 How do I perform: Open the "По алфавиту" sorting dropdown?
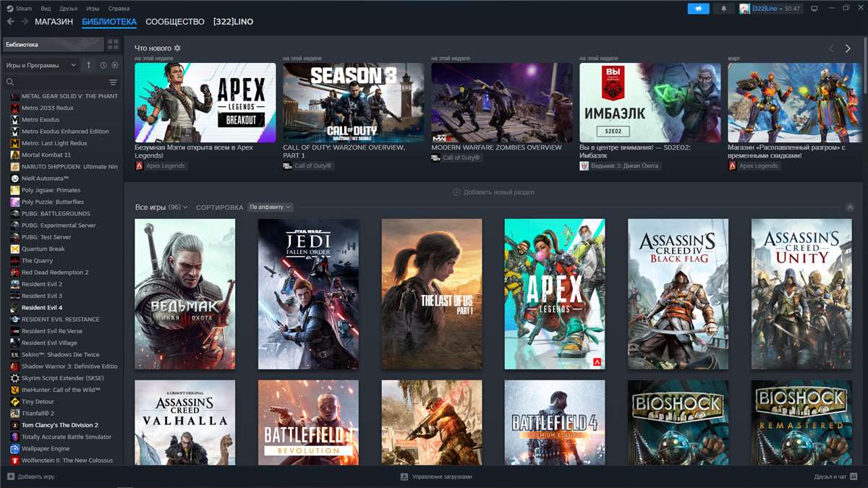click(270, 207)
